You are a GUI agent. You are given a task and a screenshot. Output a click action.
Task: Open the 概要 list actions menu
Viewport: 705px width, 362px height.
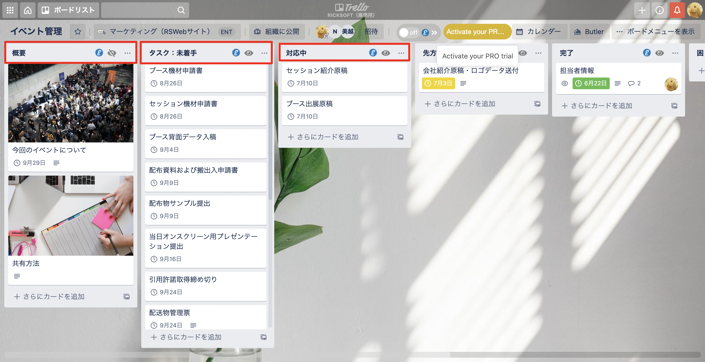point(128,53)
